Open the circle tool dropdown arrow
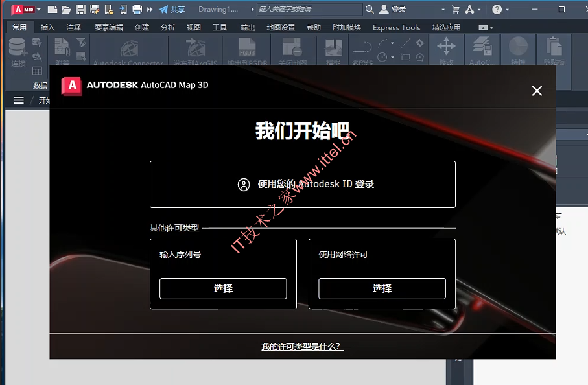Image resolution: width=588 pixels, height=385 pixels. (393, 57)
